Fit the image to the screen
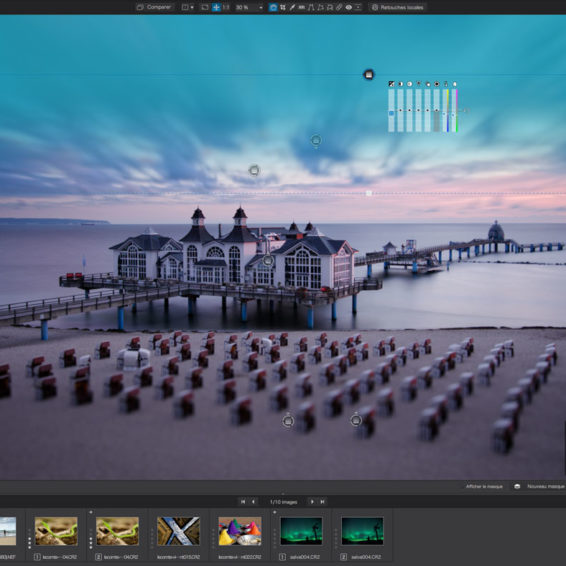This screenshot has height=566, width=566. pyautogui.click(x=205, y=7)
